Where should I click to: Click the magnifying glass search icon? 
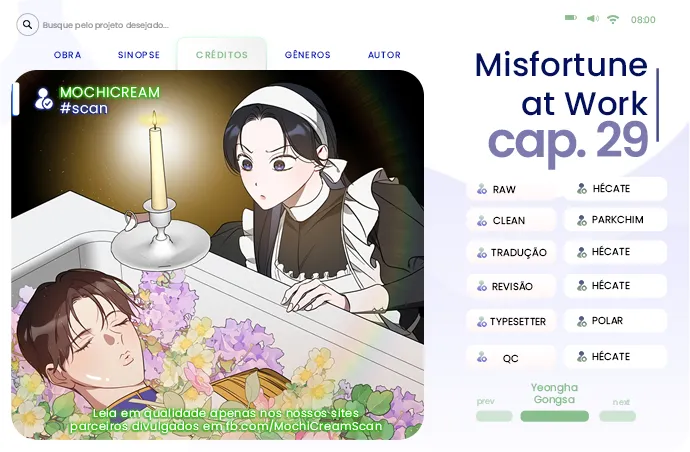coord(27,25)
